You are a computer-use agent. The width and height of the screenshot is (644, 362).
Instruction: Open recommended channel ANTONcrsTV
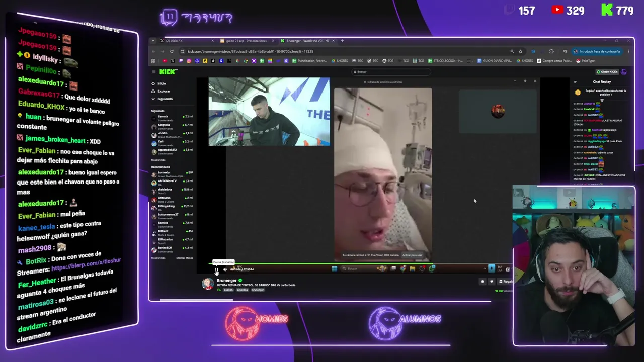173,183
